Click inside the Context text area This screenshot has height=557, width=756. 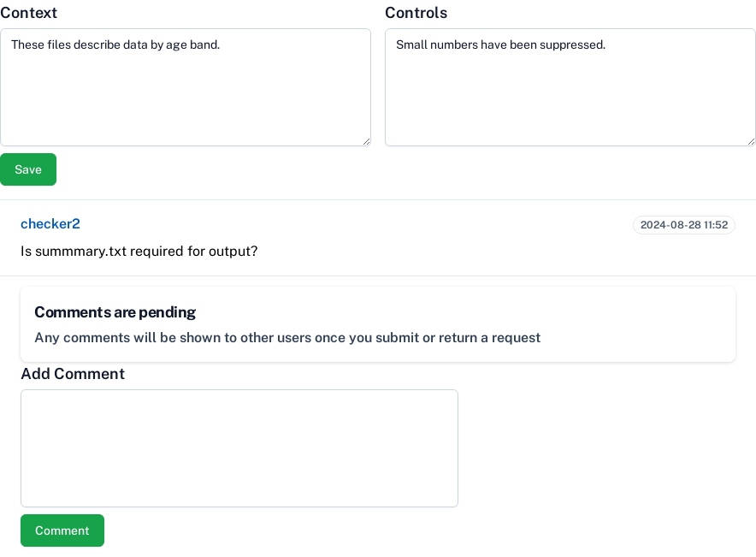coord(185,94)
